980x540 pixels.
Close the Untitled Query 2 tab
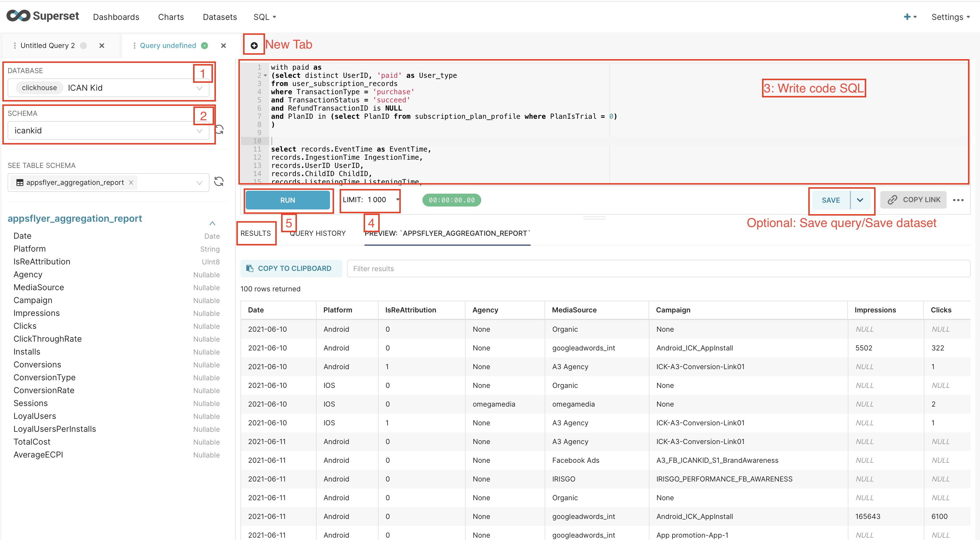pos(102,46)
